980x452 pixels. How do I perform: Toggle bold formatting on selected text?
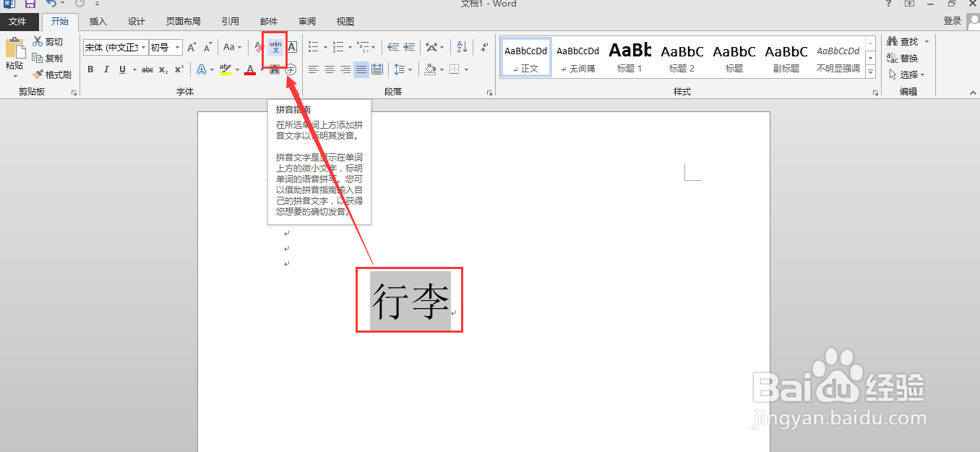pyautogui.click(x=90, y=69)
